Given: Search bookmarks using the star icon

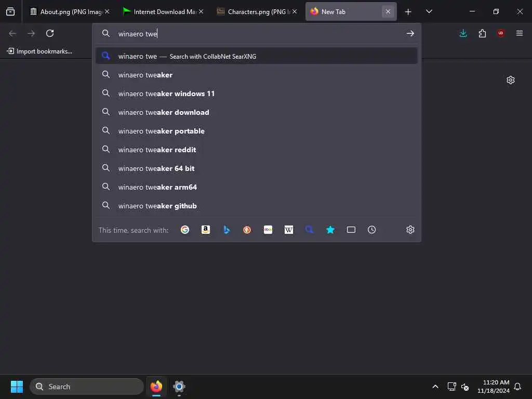Looking at the screenshot, I should click(x=330, y=230).
